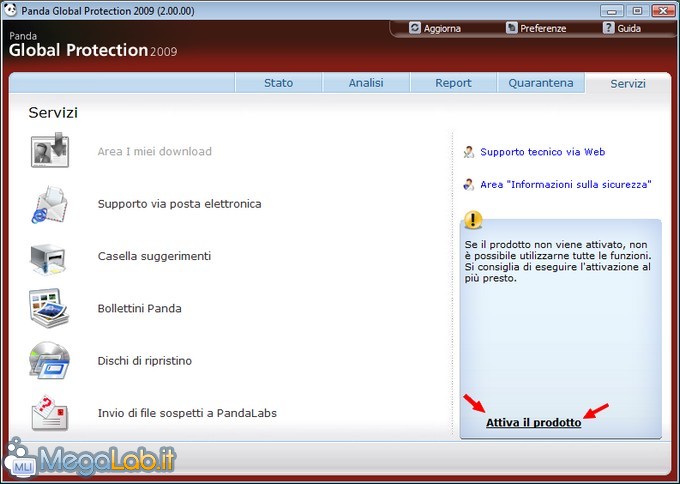Open Bollettini Panda

coord(140,308)
